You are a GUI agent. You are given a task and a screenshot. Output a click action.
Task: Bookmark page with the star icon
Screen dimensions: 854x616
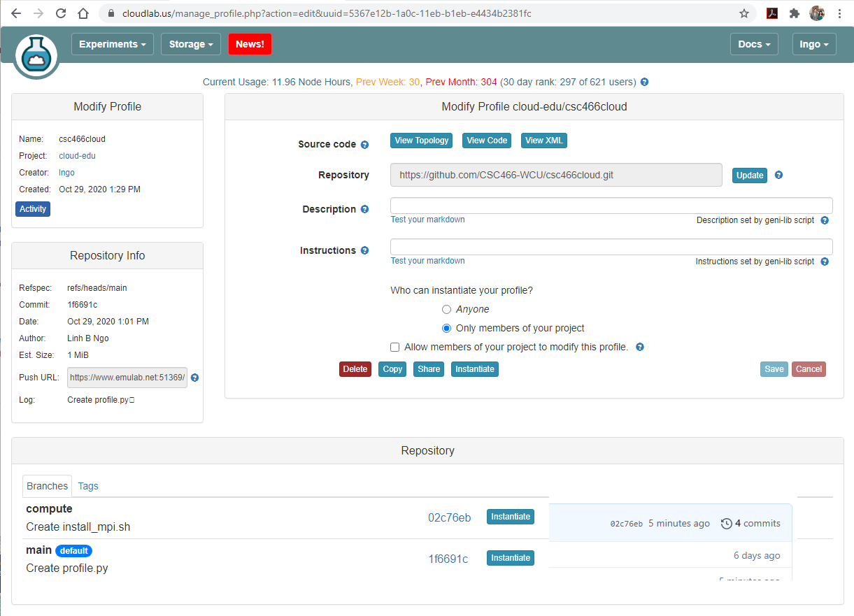744,13
